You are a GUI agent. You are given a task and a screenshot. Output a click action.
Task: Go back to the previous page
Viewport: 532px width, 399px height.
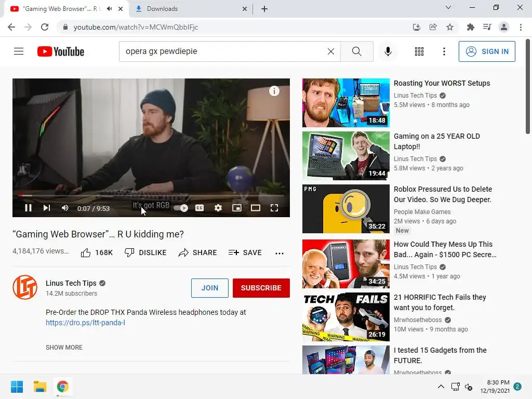click(11, 27)
